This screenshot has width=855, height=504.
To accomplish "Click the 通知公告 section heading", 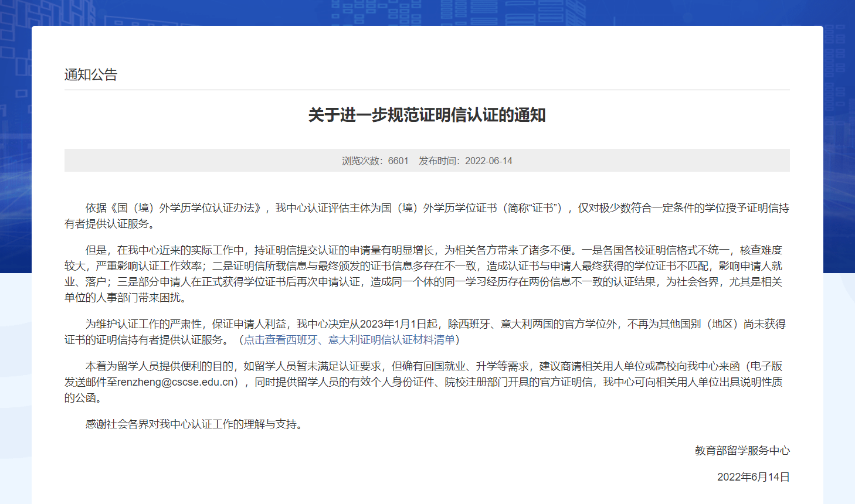I will point(91,75).
